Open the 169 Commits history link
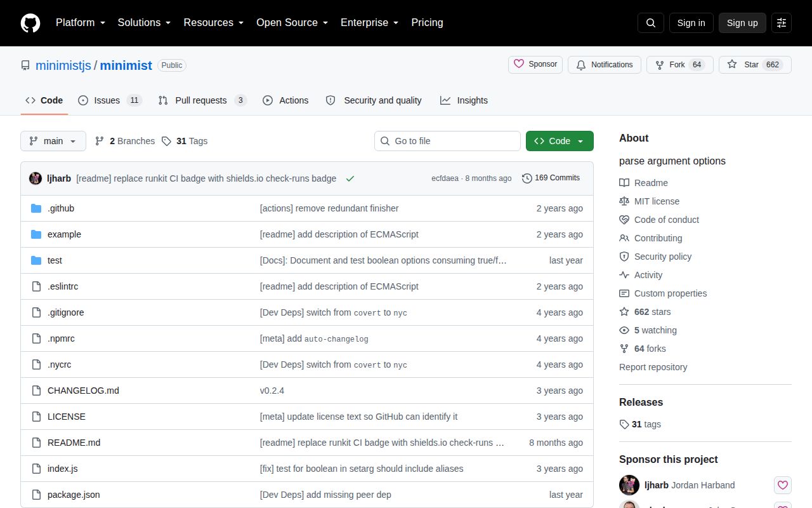This screenshot has height=508, width=812. (551, 178)
